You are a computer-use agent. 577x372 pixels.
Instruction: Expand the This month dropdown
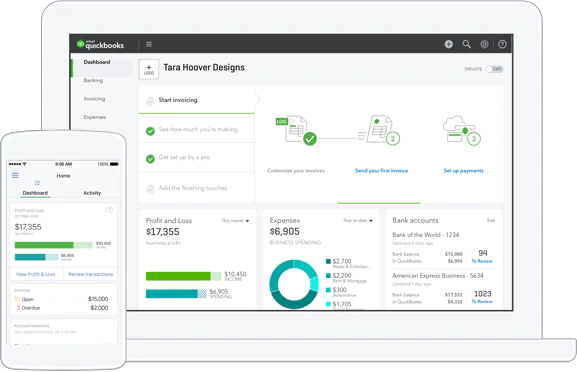click(x=235, y=221)
